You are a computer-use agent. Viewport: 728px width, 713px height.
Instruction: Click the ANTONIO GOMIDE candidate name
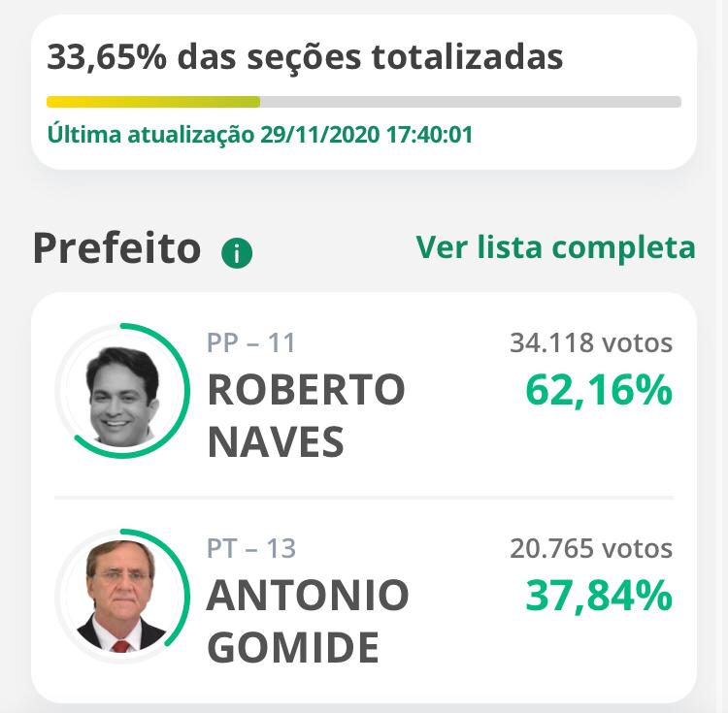click(308, 621)
